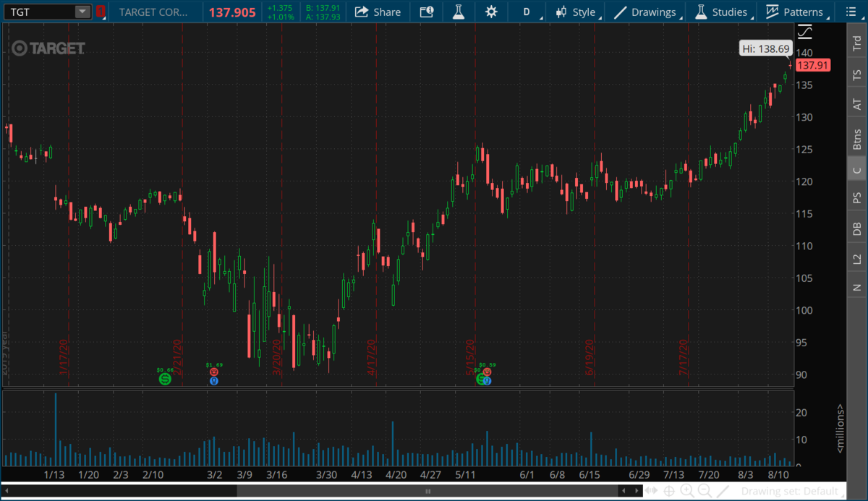Click the last price 137.905
Viewport: 868px width, 501px height.
pos(232,12)
